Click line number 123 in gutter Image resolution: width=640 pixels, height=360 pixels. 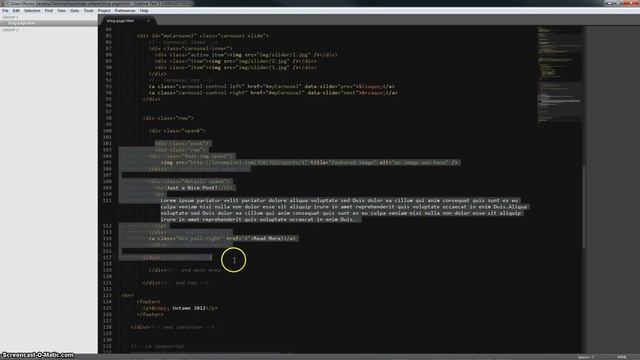pos(107,296)
